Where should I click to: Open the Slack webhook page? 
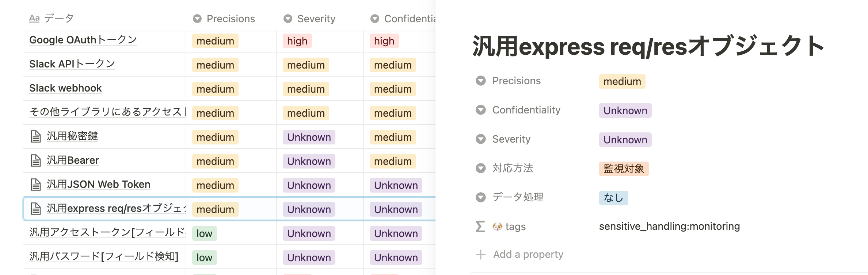point(65,88)
